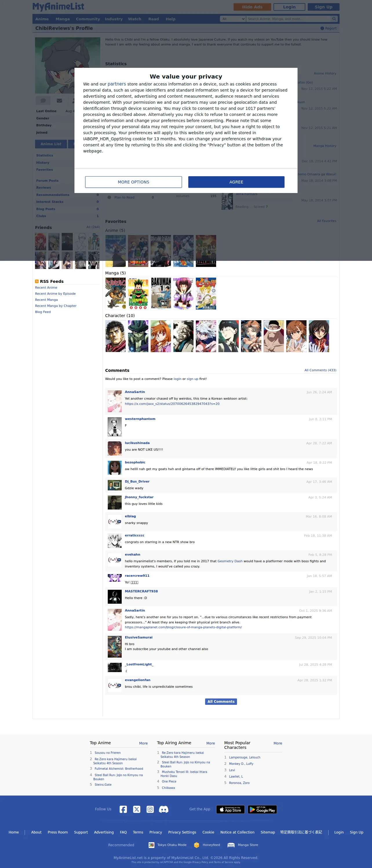Open the Sitemap footer link

pos(267,832)
